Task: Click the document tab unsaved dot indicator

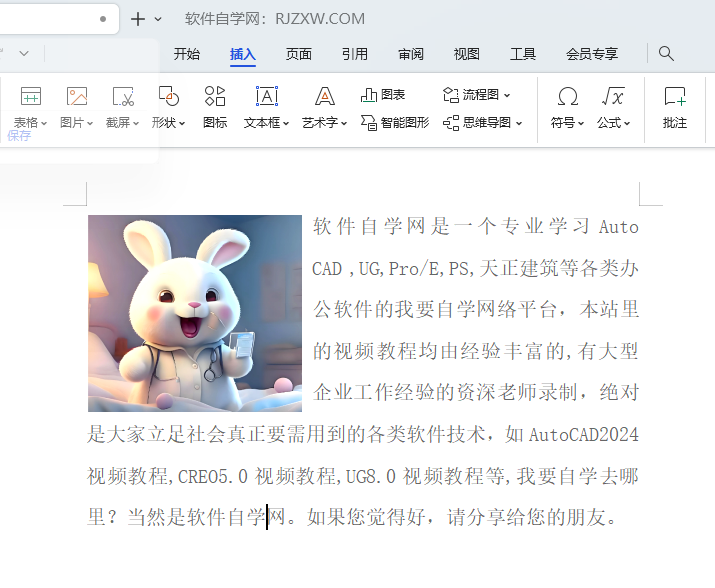Action: pos(103,19)
